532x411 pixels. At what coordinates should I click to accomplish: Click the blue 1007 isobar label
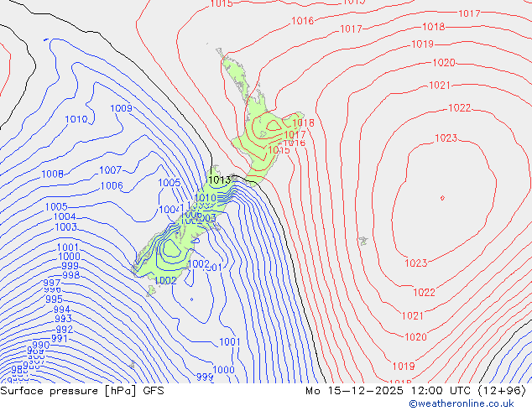[x=110, y=170]
